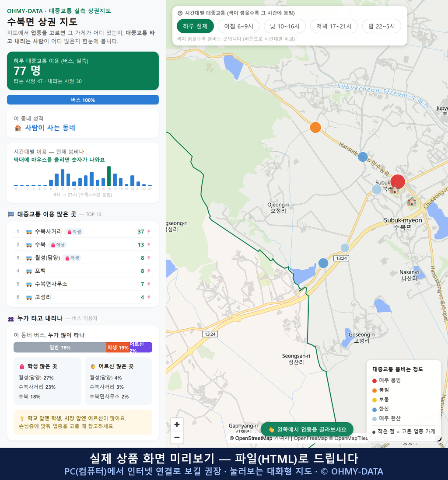448x480 pixels.
Task: Click the light-blue marker near route 13;24 sign
Action: (x=345, y=248)
